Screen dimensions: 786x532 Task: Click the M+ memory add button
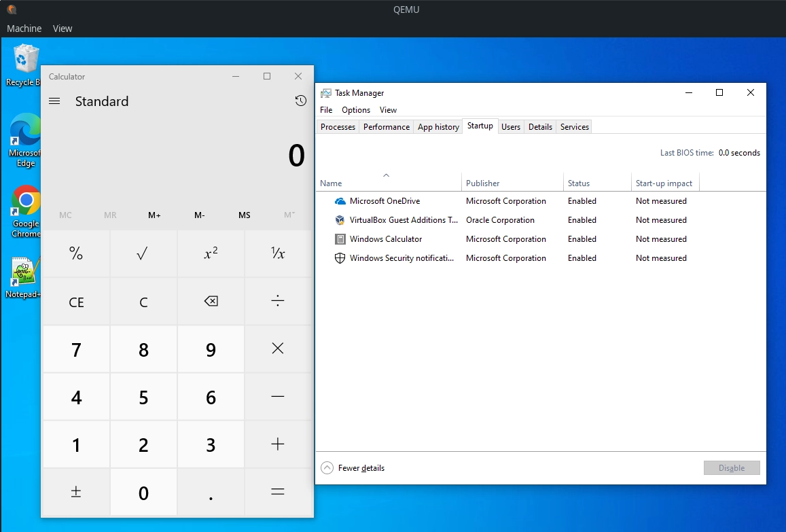[154, 215]
